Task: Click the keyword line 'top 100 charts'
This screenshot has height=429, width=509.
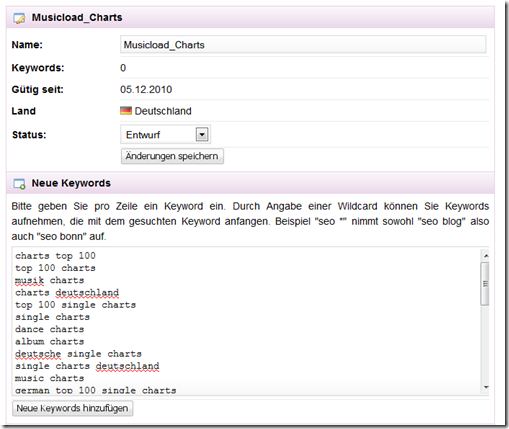Action: [55, 268]
